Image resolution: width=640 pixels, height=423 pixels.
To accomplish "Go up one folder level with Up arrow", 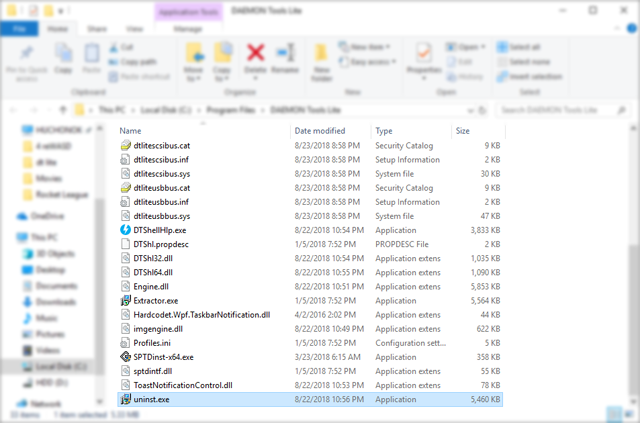I will 62,110.
